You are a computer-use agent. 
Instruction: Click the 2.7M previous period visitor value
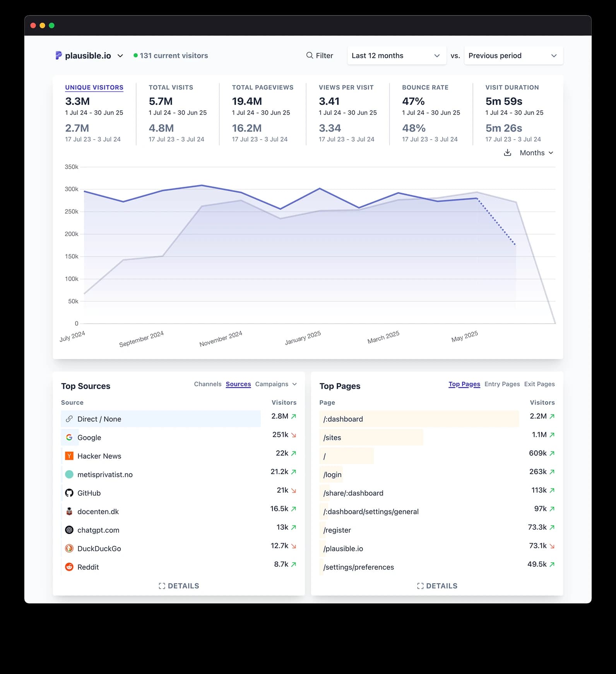[x=77, y=128]
